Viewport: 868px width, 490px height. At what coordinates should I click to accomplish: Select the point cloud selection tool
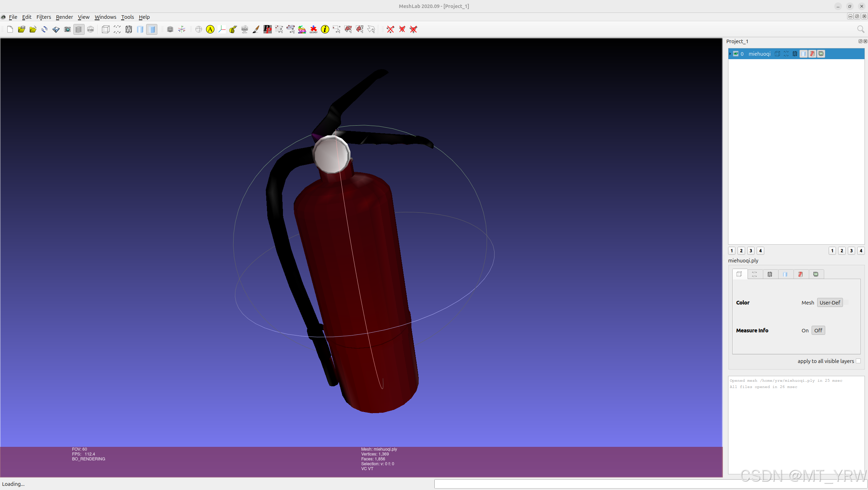click(x=279, y=30)
